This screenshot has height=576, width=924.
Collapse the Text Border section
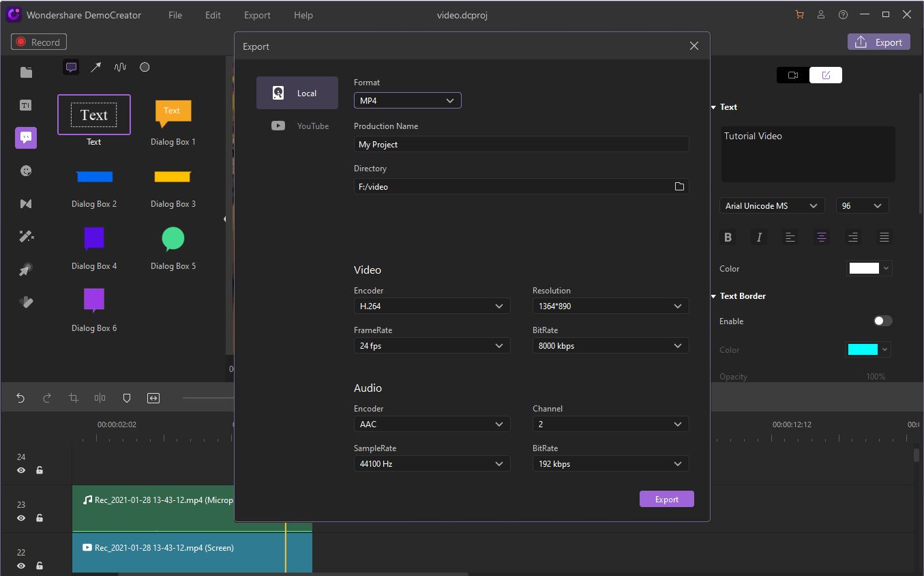coord(713,296)
